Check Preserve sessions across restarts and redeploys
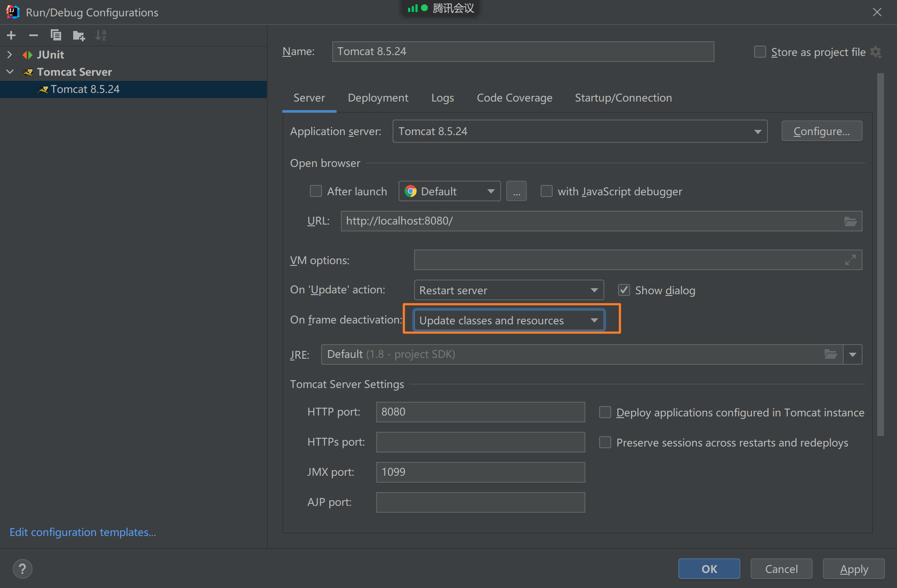Viewport: 897px width, 588px height. coord(605,442)
